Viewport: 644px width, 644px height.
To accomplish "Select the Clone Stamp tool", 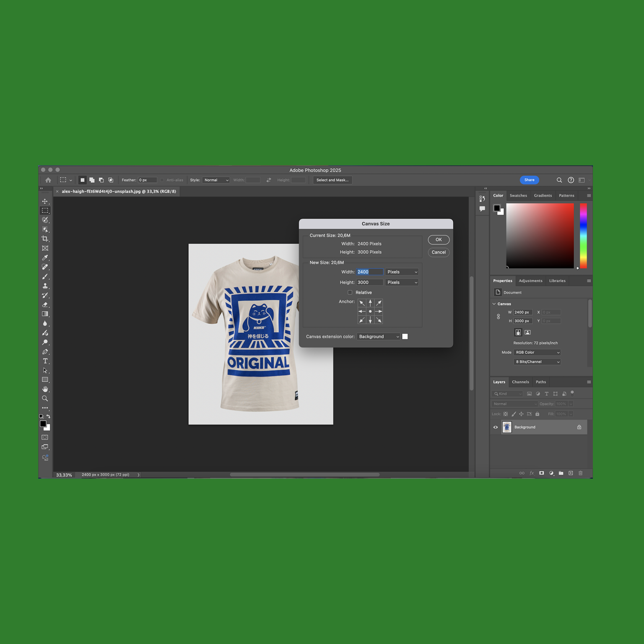I will (x=45, y=286).
